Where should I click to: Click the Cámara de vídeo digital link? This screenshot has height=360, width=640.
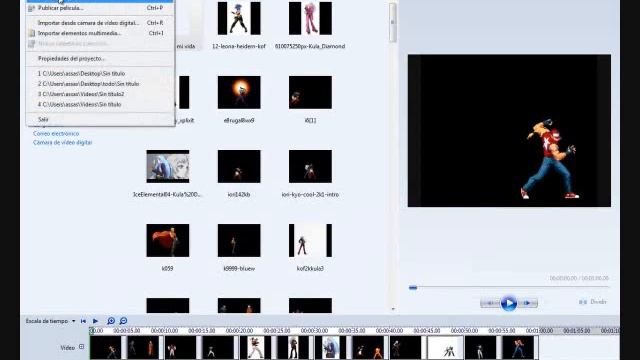pos(62,142)
